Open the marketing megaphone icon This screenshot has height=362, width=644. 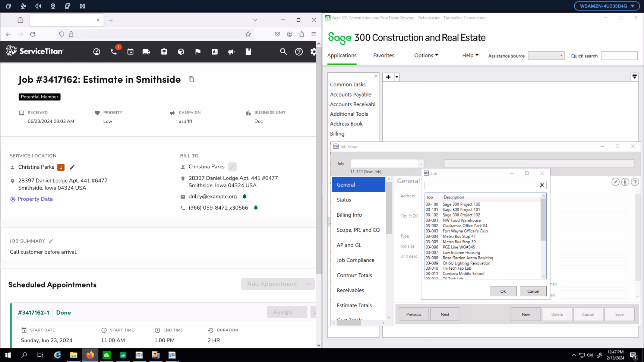click(231, 52)
